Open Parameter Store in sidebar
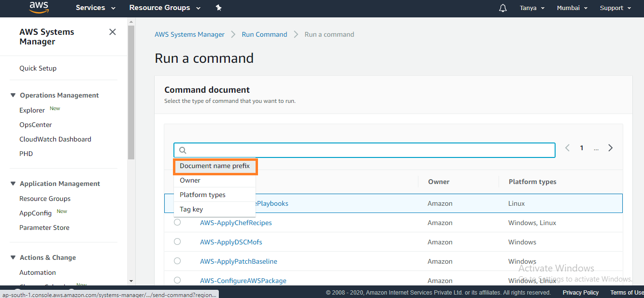 click(x=44, y=227)
